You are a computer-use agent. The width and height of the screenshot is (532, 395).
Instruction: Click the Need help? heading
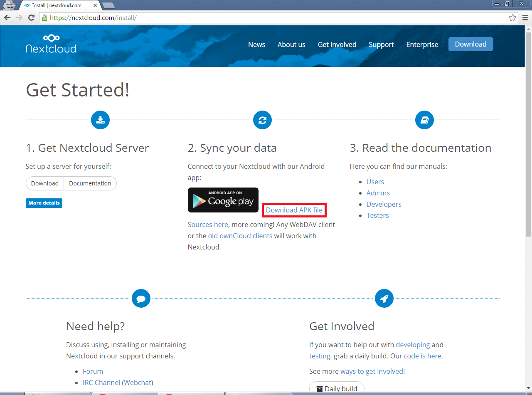click(96, 326)
